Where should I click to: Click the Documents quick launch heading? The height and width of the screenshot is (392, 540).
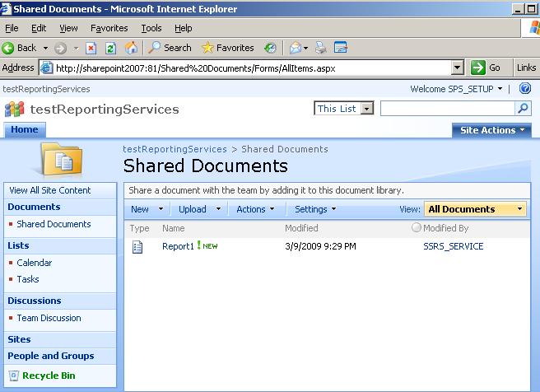34,207
